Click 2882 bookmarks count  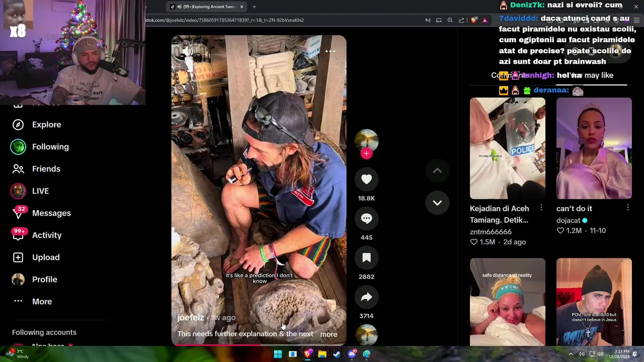(x=366, y=277)
